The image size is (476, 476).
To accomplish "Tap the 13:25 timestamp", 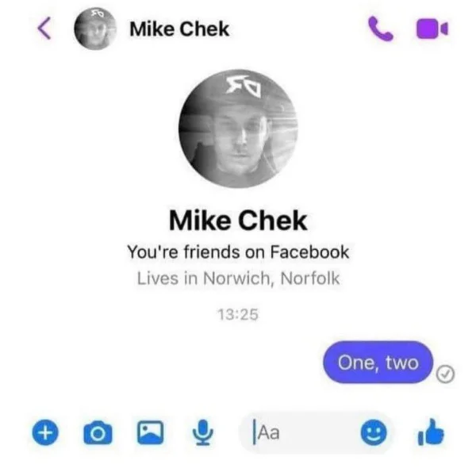I will (238, 314).
